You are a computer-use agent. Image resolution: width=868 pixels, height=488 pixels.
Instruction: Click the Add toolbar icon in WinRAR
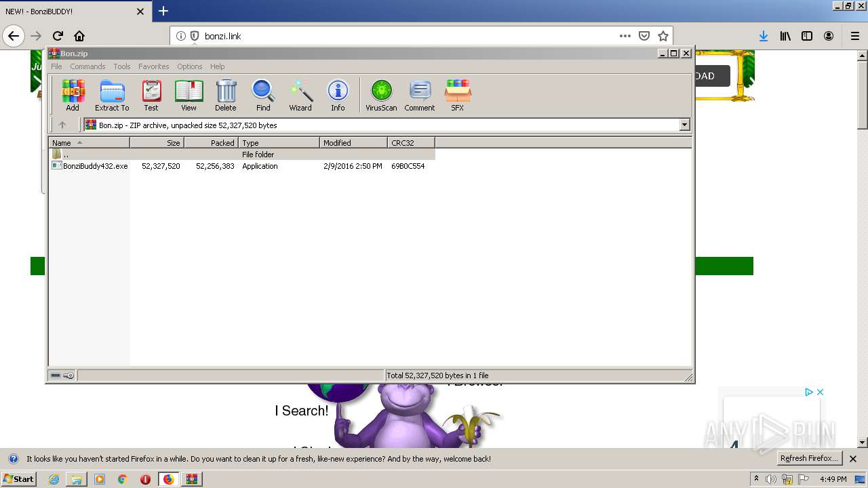[x=73, y=95]
